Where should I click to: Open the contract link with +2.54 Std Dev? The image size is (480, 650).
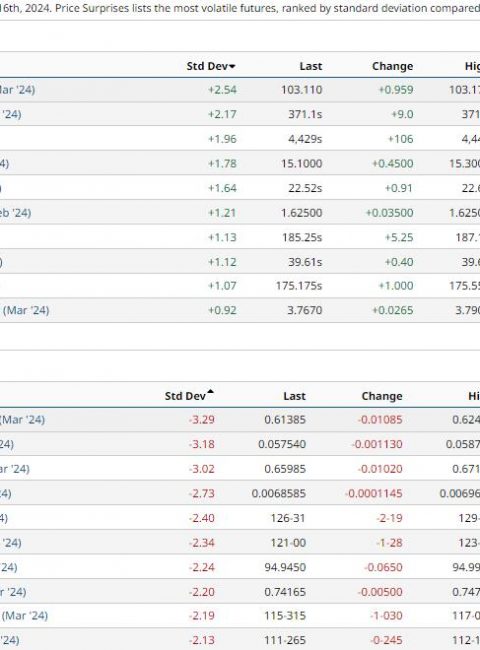pos(17,90)
